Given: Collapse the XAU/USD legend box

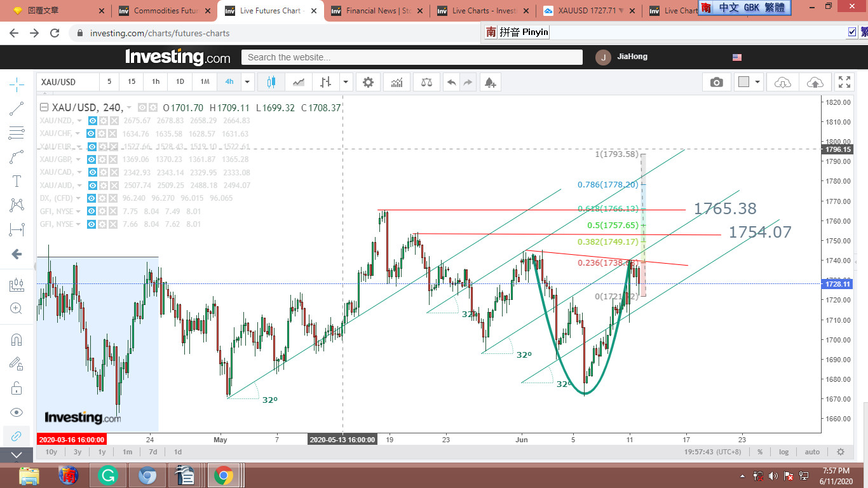Looking at the screenshot, I should tap(44, 108).
